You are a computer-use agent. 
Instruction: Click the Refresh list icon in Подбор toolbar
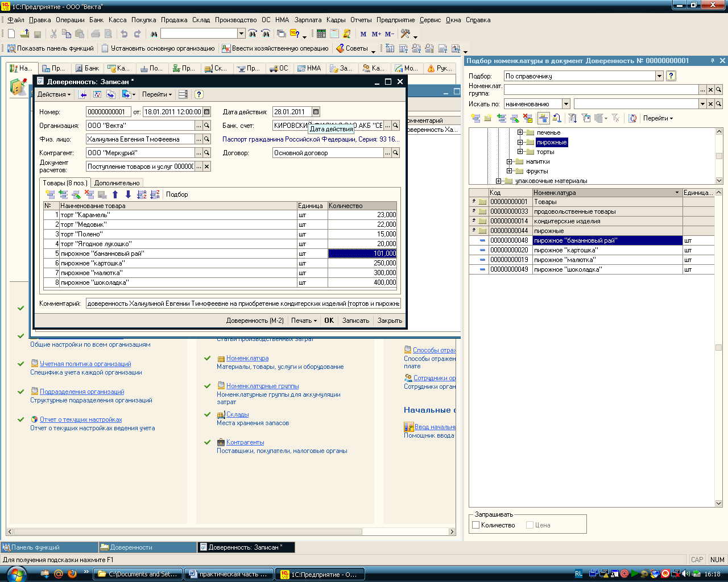pyautogui.click(x=632, y=118)
